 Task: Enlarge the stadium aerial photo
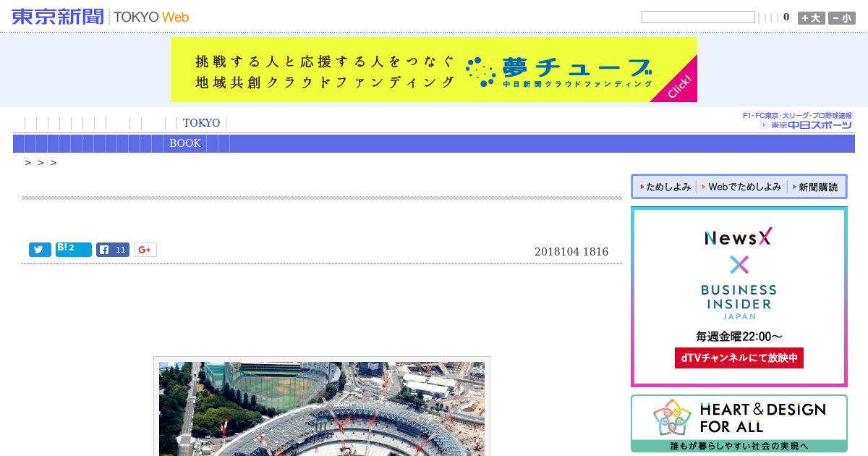coord(322,408)
